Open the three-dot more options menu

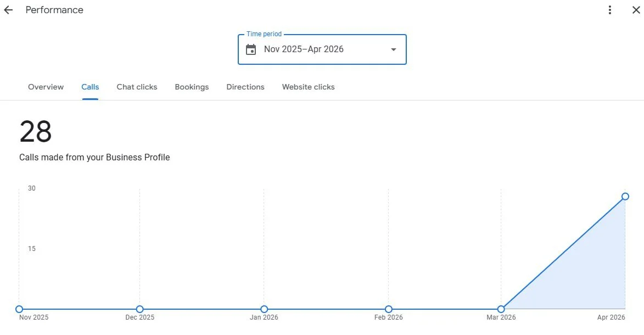(610, 10)
